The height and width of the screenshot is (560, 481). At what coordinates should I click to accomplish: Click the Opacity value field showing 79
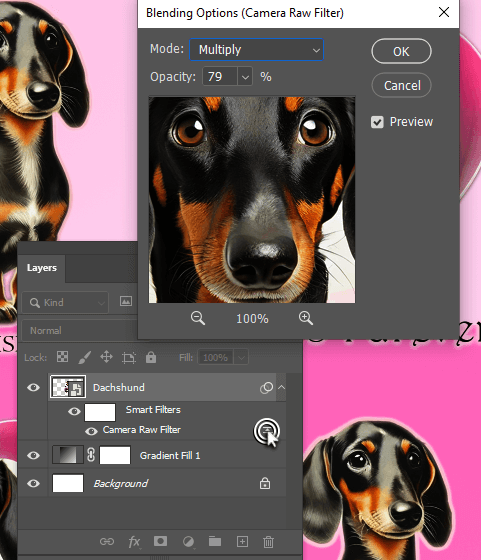pyautogui.click(x=220, y=76)
